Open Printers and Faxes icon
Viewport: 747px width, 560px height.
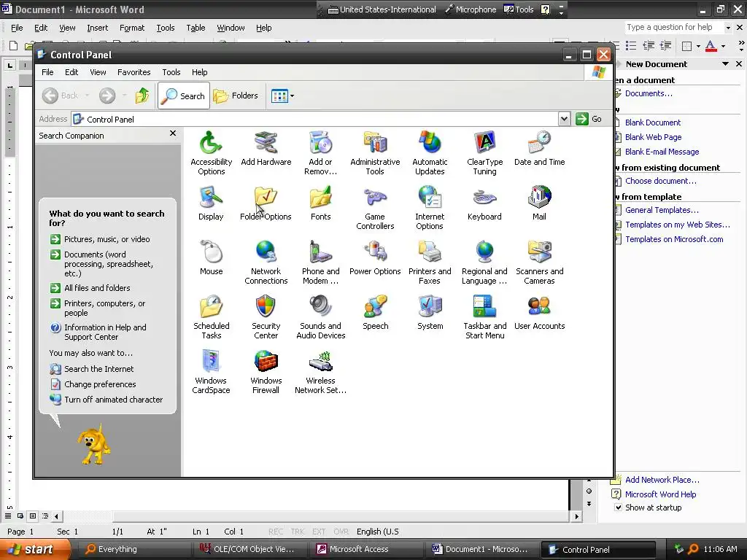coord(430,262)
